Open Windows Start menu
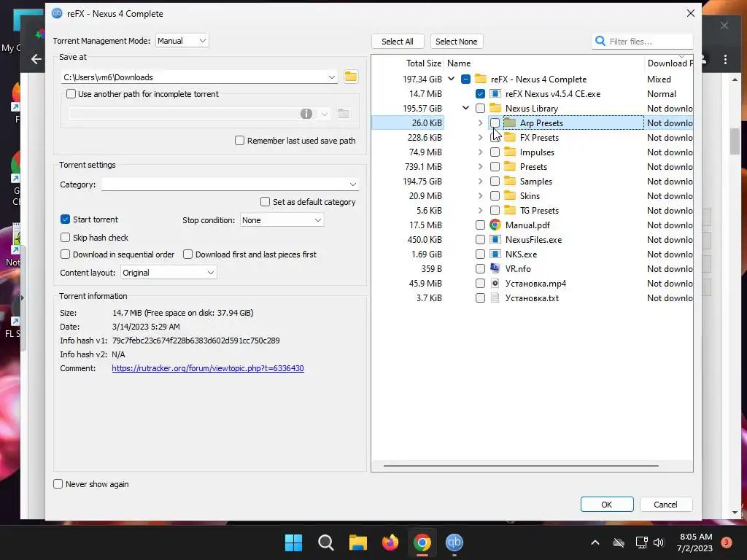747x560 pixels. tap(293, 542)
